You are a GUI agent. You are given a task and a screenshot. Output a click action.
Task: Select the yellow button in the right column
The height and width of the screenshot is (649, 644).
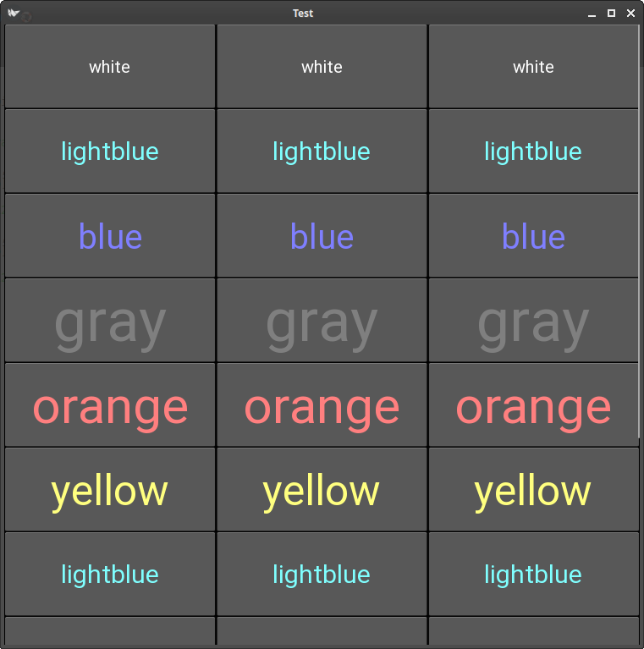click(533, 490)
